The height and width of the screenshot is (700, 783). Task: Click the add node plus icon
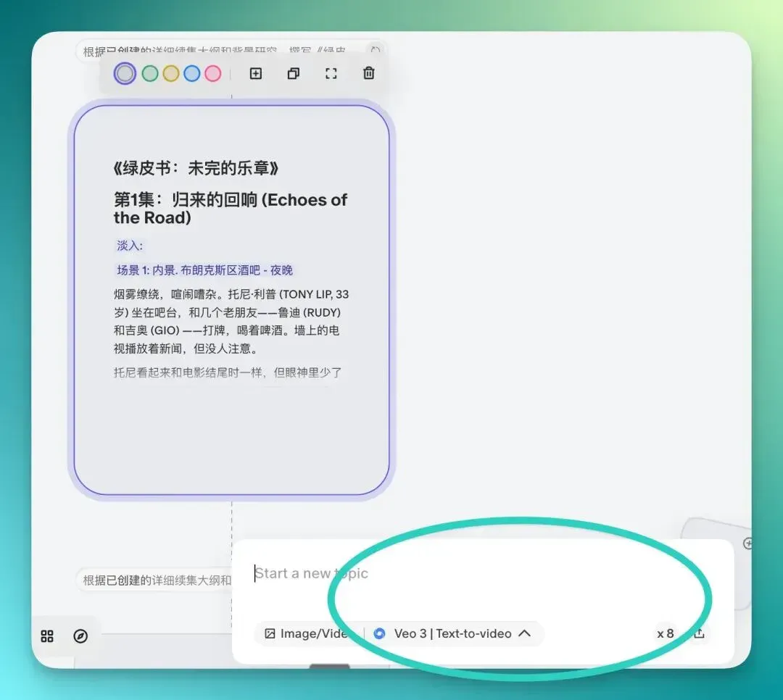[256, 73]
